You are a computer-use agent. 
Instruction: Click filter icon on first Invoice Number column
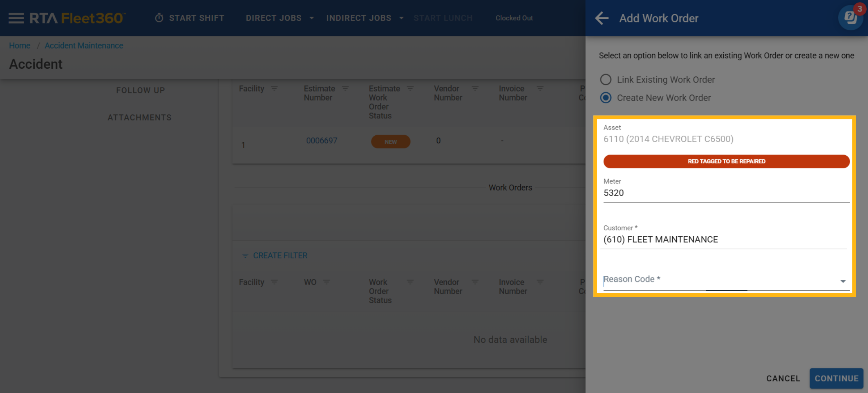click(540, 89)
